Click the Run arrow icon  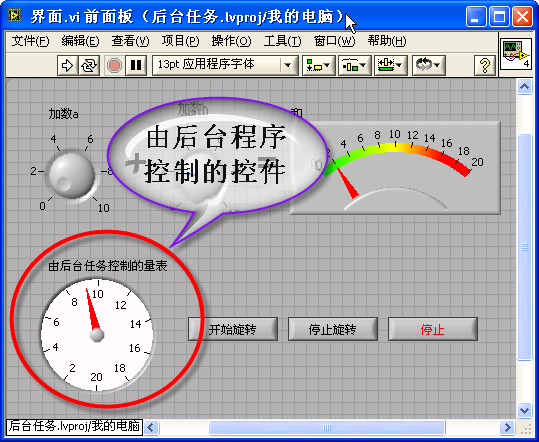68,65
